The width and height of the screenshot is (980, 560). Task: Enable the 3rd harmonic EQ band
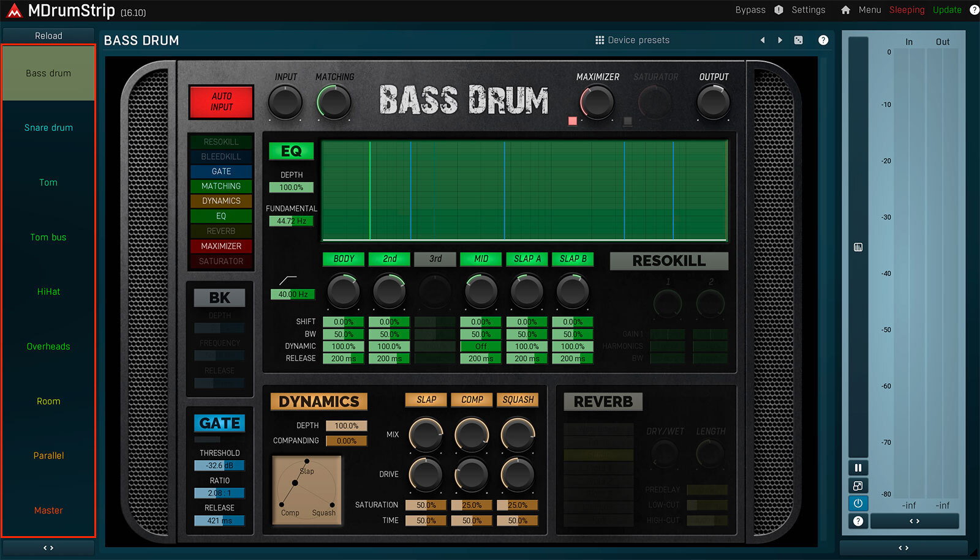435,259
